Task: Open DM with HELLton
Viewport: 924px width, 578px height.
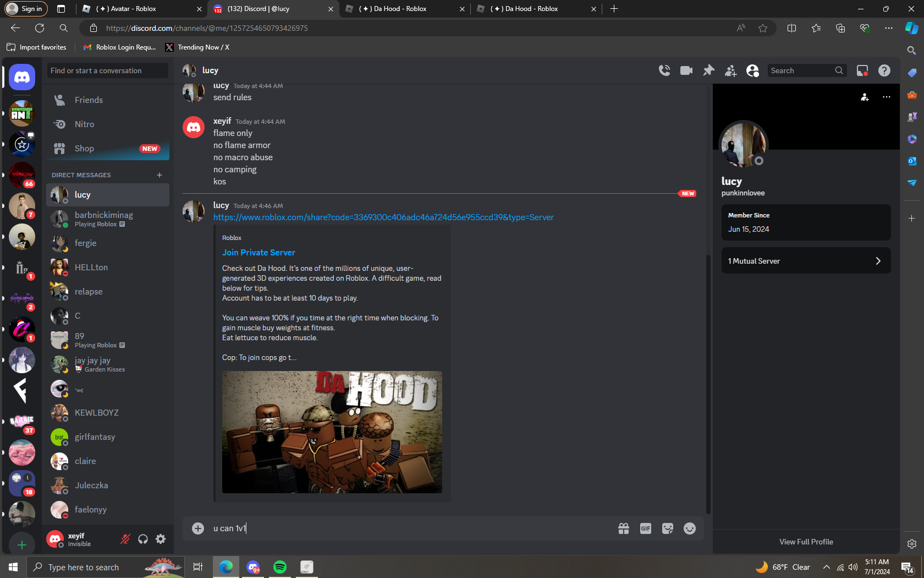Action: point(108,268)
